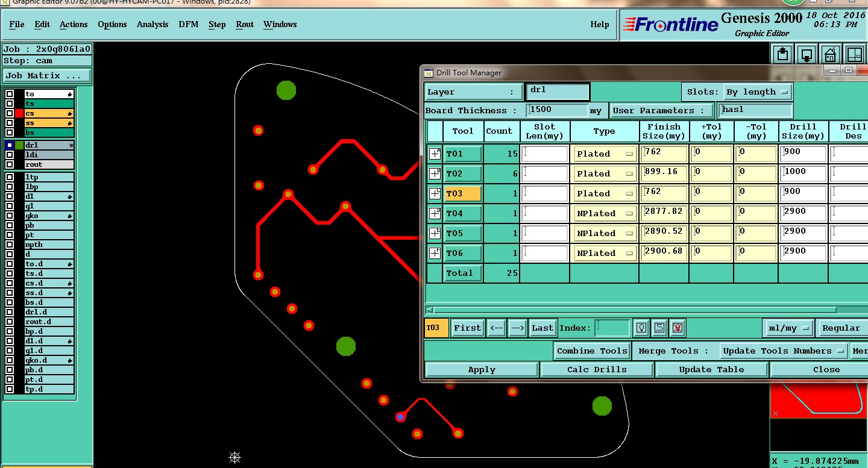The width and height of the screenshot is (868, 468).
Task: Open the Actions menu
Action: tap(74, 24)
